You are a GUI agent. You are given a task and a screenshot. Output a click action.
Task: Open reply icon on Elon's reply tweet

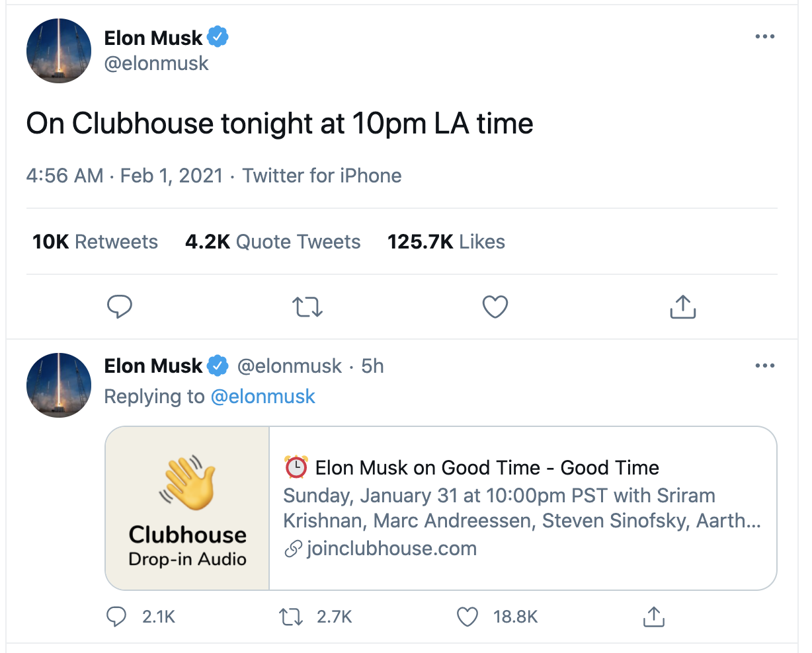(116, 617)
